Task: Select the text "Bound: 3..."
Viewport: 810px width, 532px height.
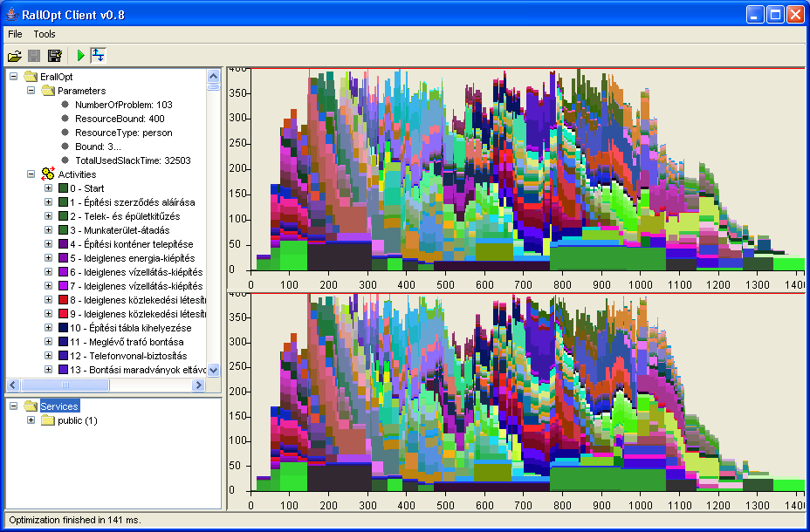Action: [98, 147]
